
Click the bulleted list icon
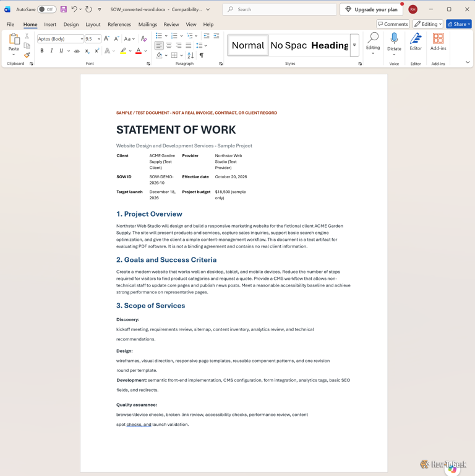pyautogui.click(x=159, y=35)
